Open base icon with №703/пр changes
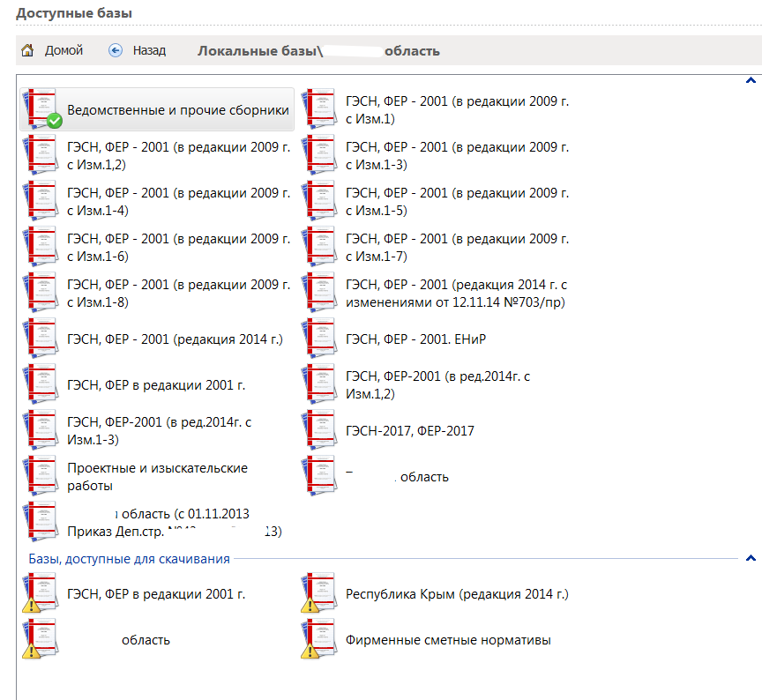This screenshot has height=700, width=762. click(x=319, y=293)
